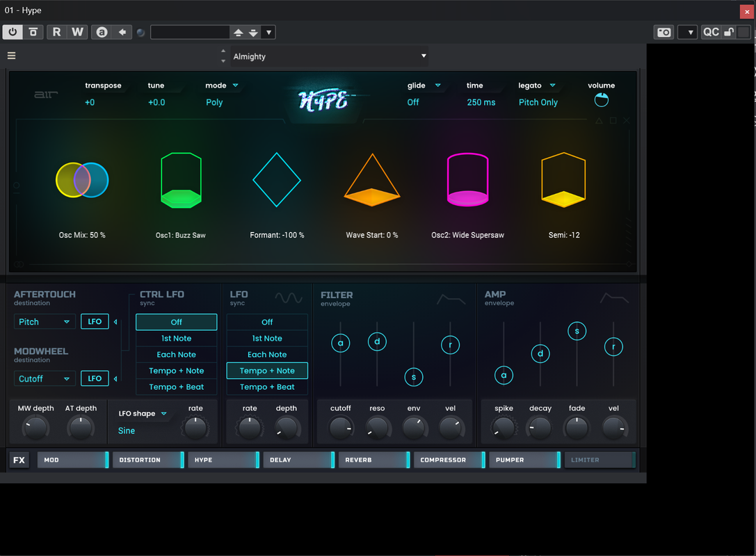Open the Almighty preset dropdown
756x556 pixels.
(x=329, y=56)
